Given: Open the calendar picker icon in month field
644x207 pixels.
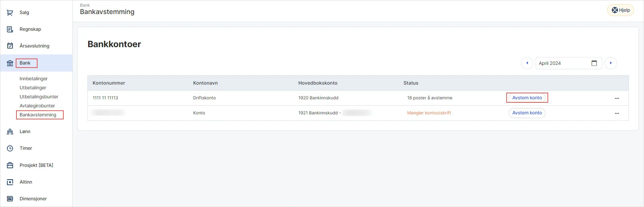Looking at the screenshot, I should pos(594,63).
